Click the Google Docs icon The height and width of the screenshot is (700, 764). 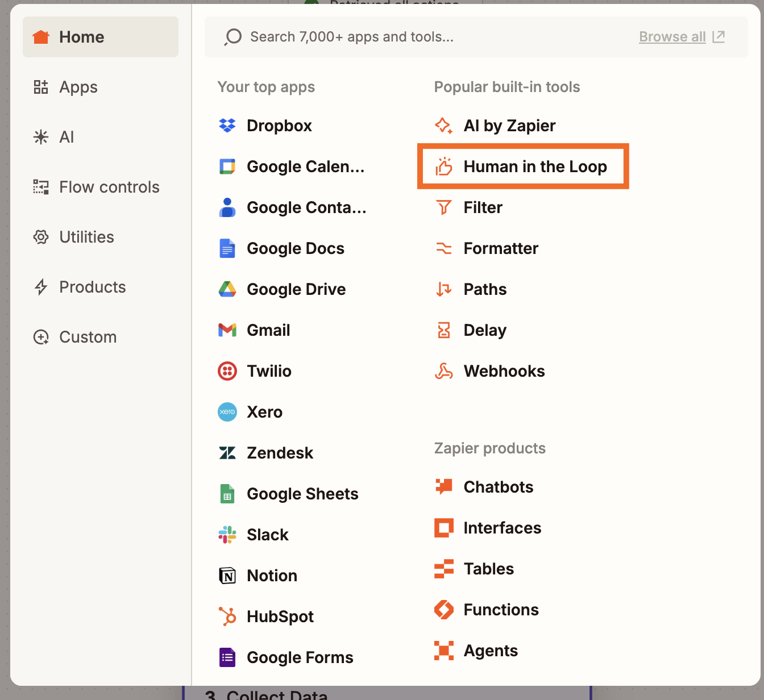[x=227, y=248]
